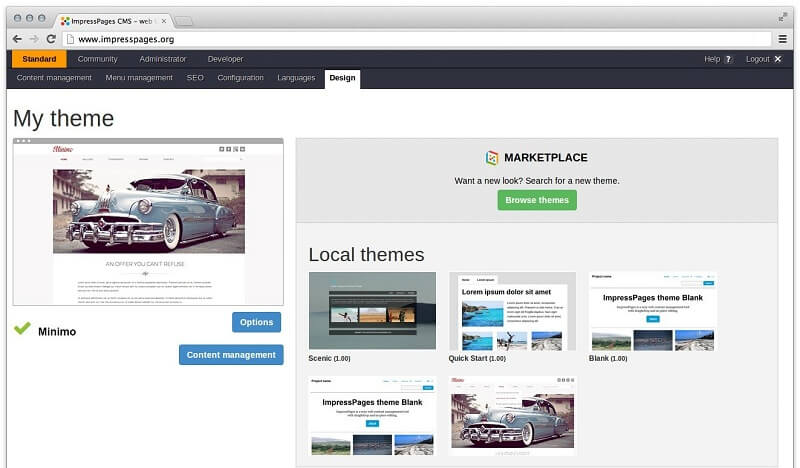This screenshot has width=800, height=468.
Task: Reload the page with the refresh icon
Action: point(51,39)
